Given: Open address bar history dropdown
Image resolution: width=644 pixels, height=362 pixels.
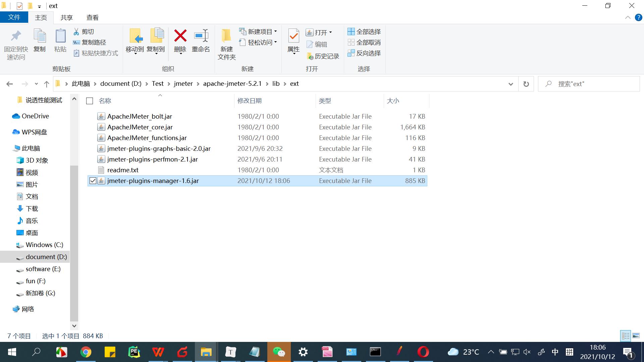Looking at the screenshot, I should click(511, 84).
